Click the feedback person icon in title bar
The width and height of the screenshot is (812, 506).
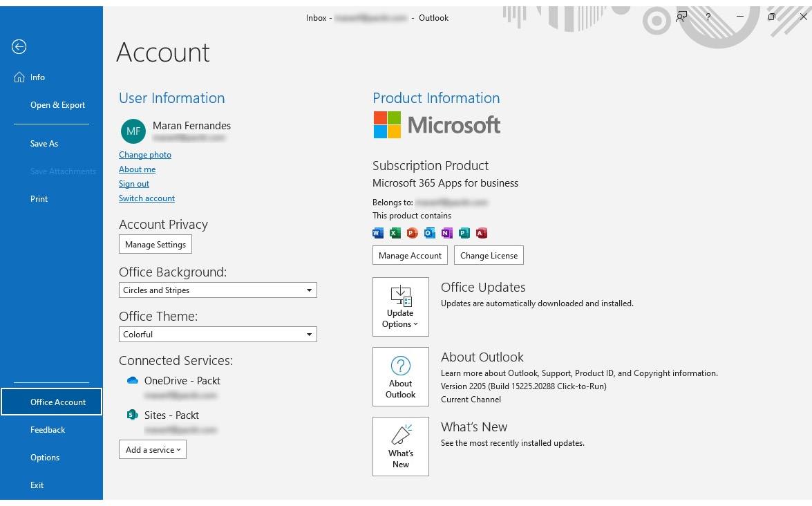coord(681,17)
